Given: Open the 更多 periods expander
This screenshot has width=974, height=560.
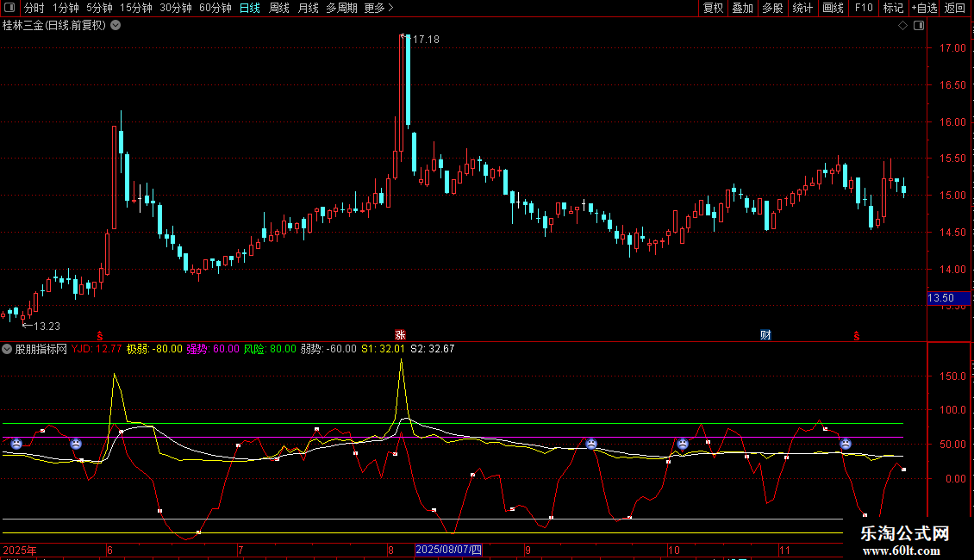Looking at the screenshot, I should pyautogui.click(x=378, y=8).
